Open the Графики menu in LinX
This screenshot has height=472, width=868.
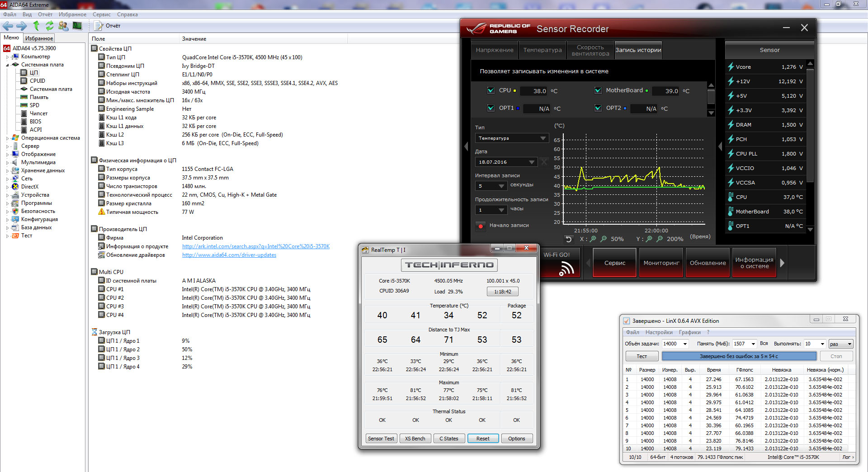tap(689, 332)
